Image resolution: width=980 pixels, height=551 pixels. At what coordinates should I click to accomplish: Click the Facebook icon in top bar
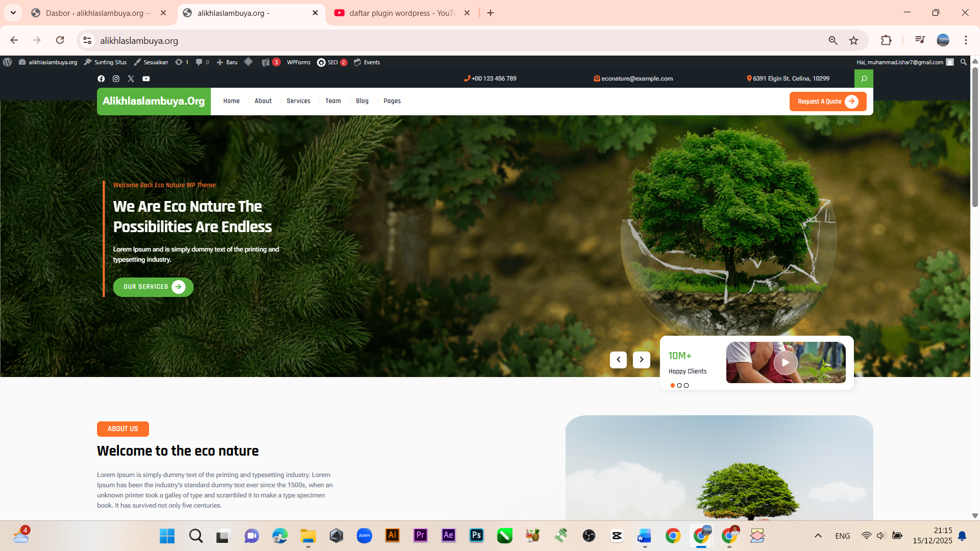tap(101, 79)
